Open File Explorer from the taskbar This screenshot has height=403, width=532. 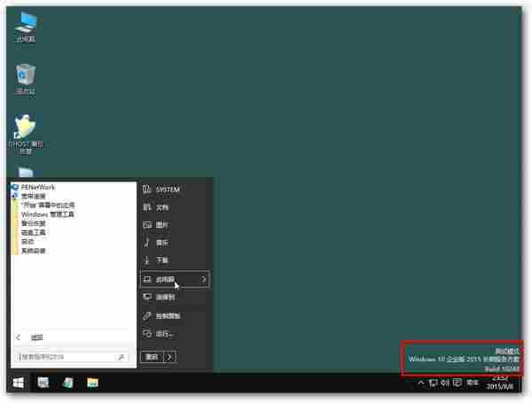[92, 383]
